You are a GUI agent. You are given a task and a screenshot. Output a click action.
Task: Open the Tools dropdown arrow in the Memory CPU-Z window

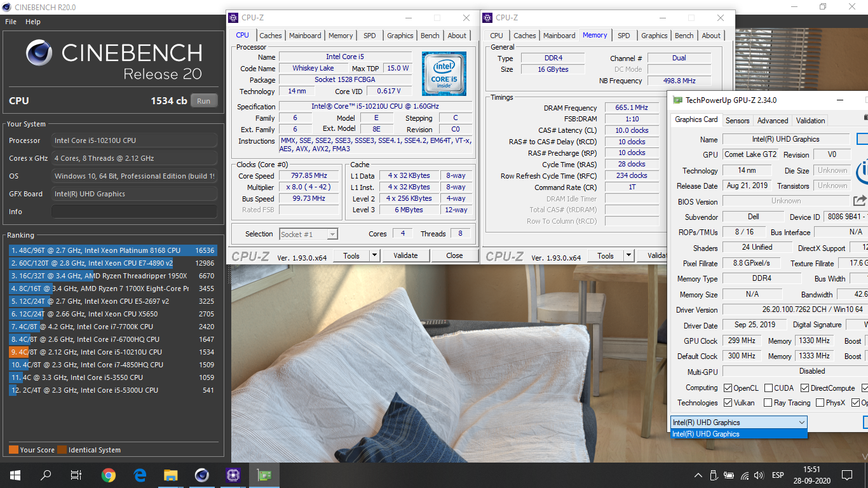point(628,255)
